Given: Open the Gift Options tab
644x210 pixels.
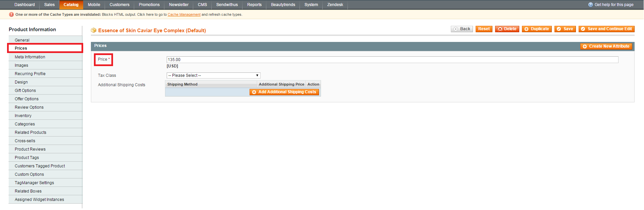Looking at the screenshot, I should pyautogui.click(x=45, y=91).
